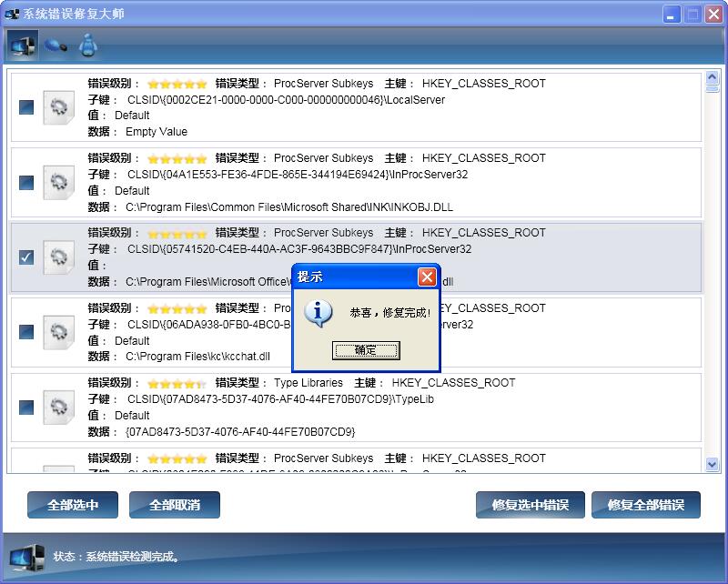Click 确定 button in the prompt dialog
This screenshot has width=728, height=584.
pos(366,350)
